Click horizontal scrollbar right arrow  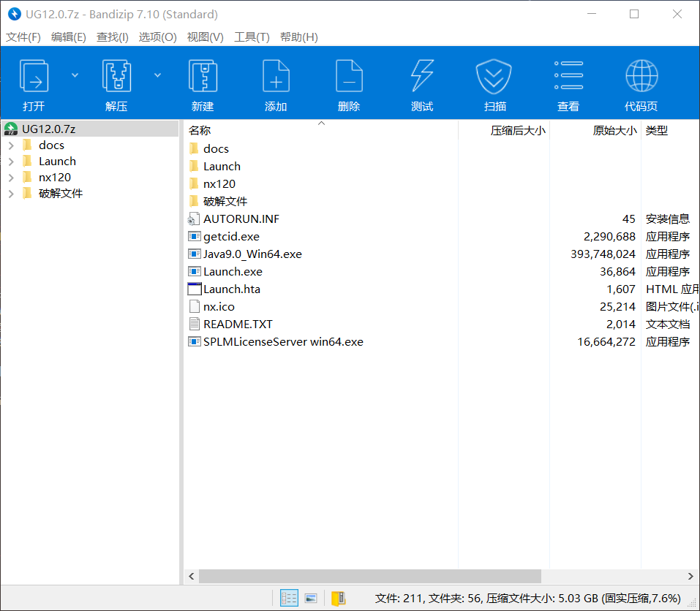(690, 576)
